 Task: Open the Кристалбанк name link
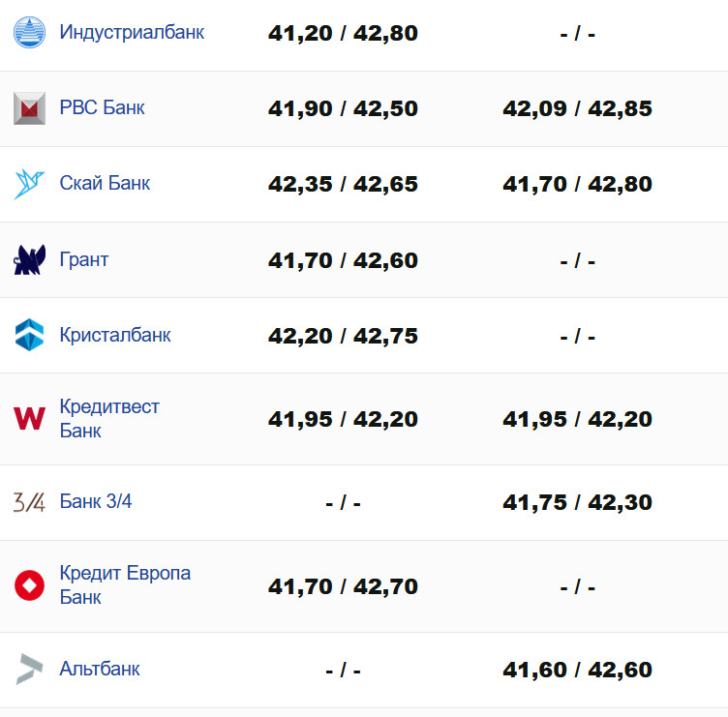pos(115,335)
